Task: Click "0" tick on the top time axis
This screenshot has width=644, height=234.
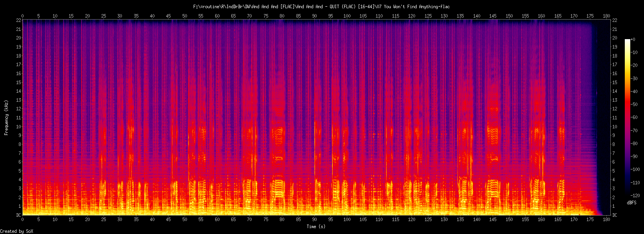Action: click(22, 16)
